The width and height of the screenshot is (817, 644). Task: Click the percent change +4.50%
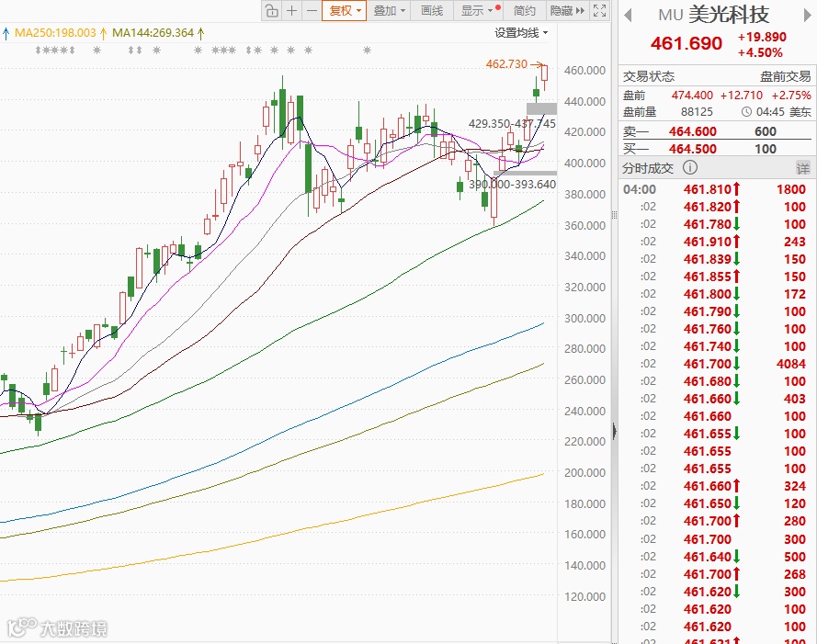pyautogui.click(x=760, y=52)
